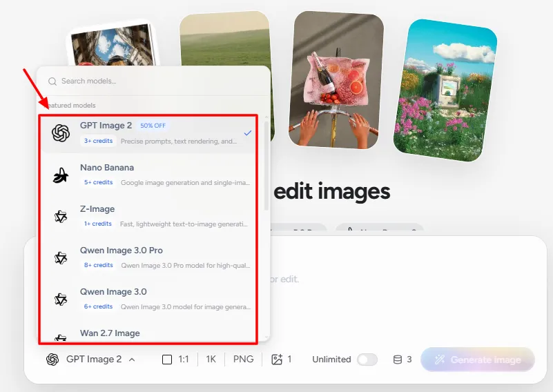Open the green meadow sample image
This screenshot has width=553, height=392.
tap(226, 38)
